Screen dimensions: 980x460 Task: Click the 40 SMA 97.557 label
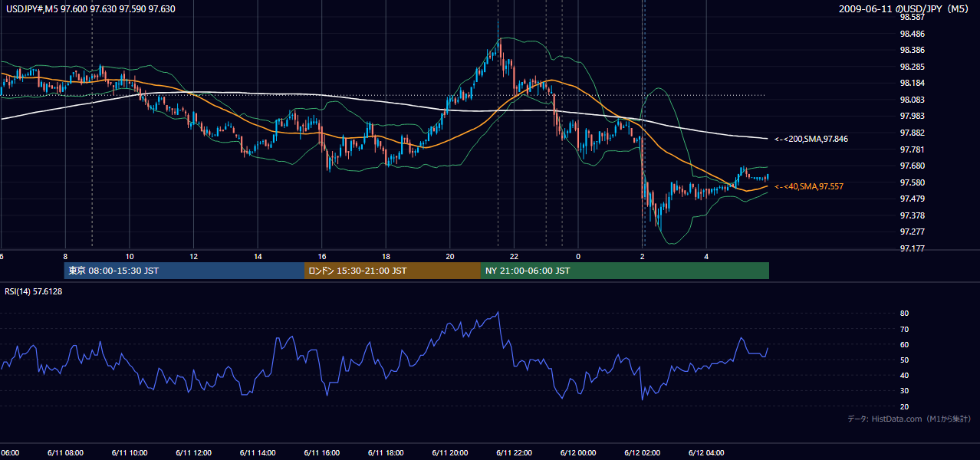tap(809, 186)
